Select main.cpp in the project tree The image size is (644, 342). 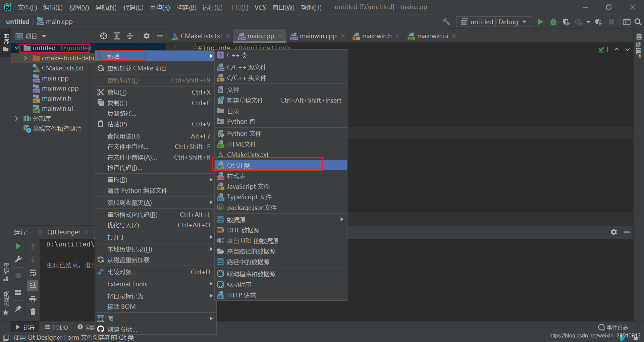pyautogui.click(x=55, y=78)
